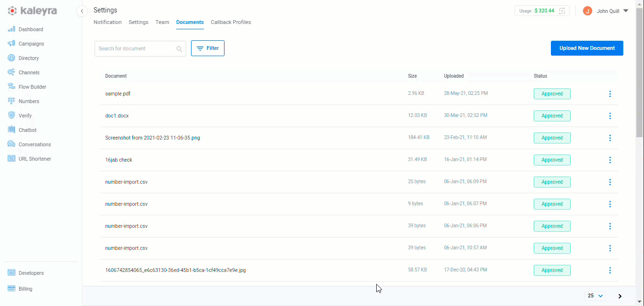Click Approved badge for doc1.docx
The image size is (644, 306).
coord(552,116)
